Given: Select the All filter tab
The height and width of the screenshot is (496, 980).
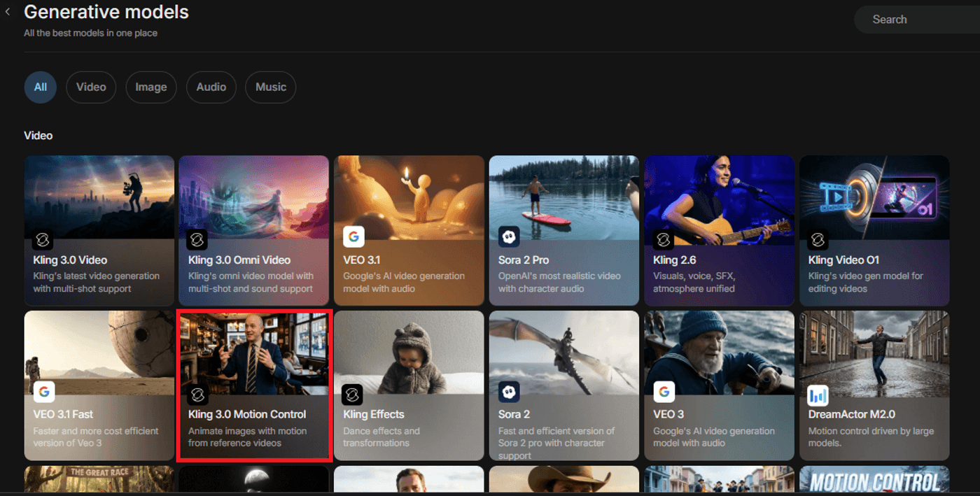Looking at the screenshot, I should tap(40, 87).
